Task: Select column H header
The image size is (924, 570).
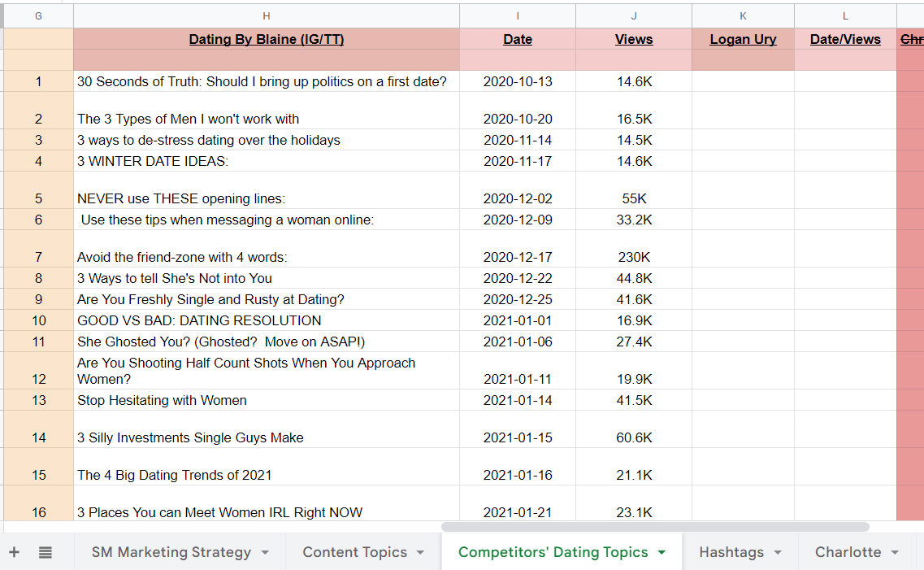Action: [267, 16]
